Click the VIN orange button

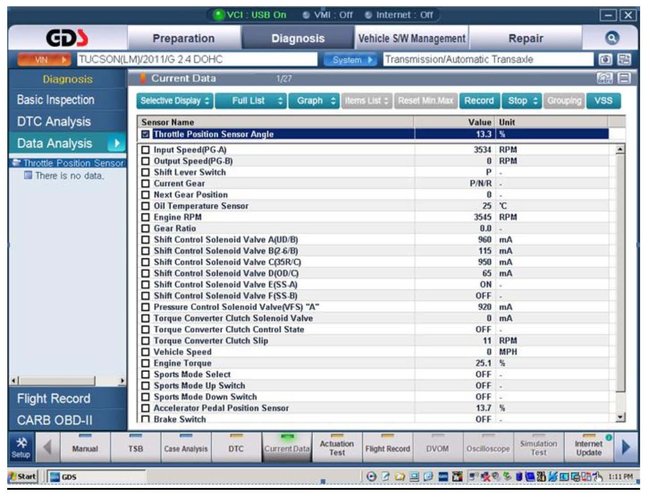[x=44, y=60]
